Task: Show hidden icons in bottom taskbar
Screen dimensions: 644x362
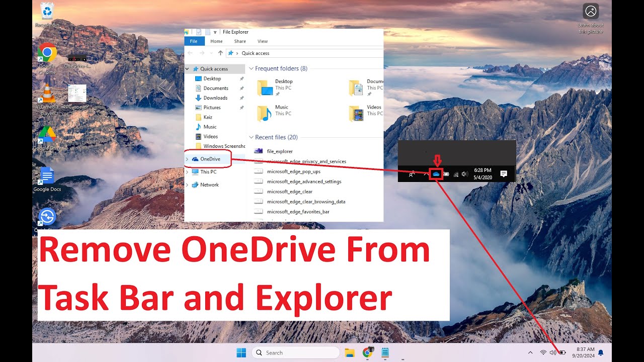Action: (530, 352)
